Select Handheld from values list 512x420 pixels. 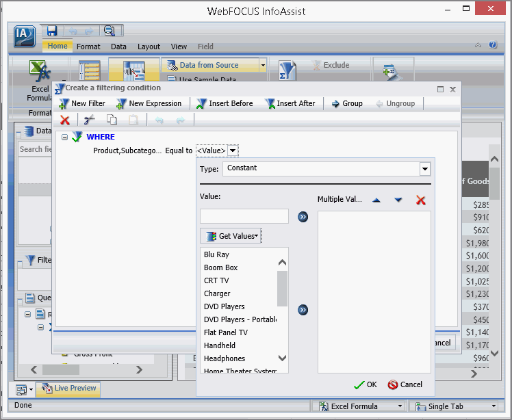(220, 345)
